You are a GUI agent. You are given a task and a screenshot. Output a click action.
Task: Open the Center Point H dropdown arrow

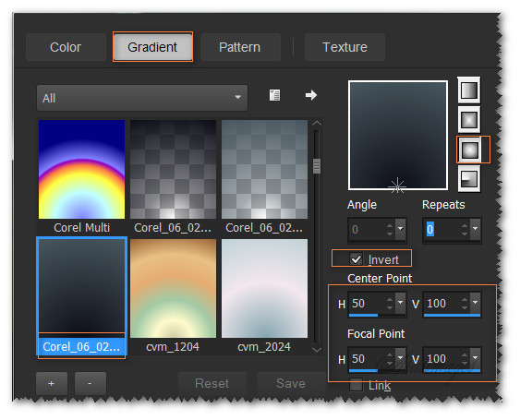[401, 303]
